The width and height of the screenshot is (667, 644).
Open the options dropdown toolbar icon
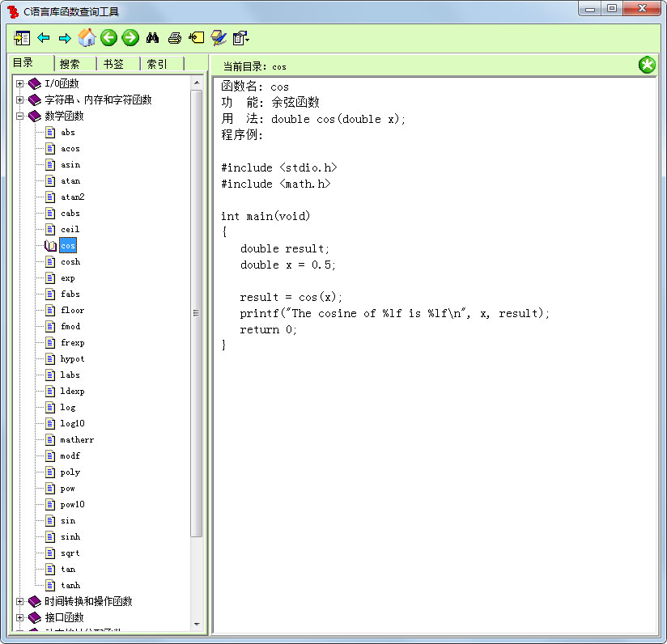click(240, 38)
